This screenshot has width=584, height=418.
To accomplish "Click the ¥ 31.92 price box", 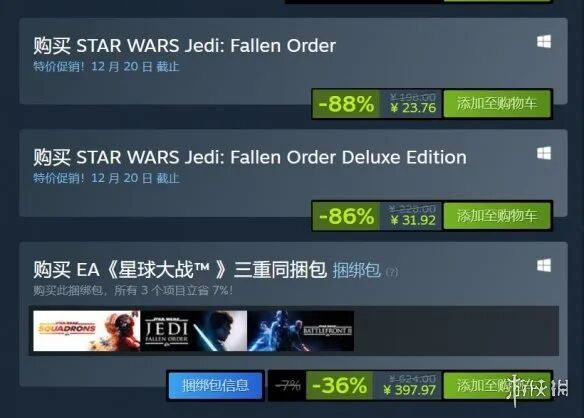I will click(x=411, y=216).
